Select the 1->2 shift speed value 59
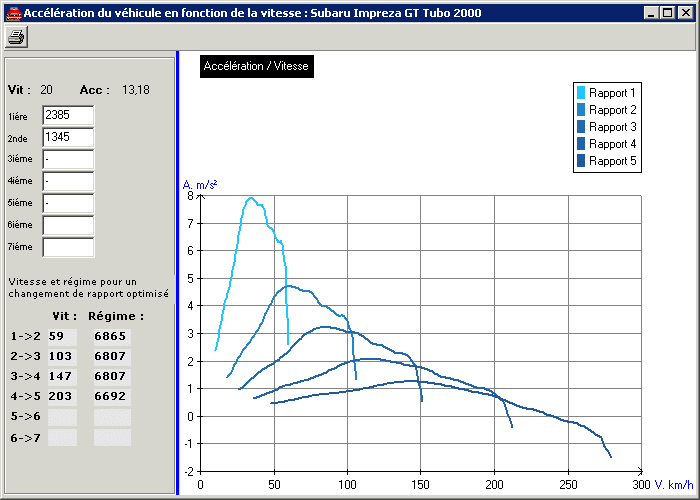700x500 pixels. 62,337
